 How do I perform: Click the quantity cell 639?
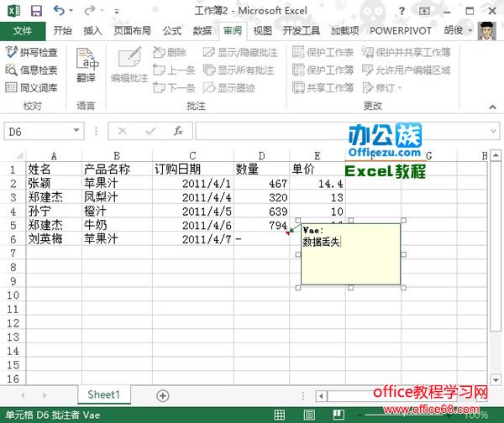click(261, 211)
